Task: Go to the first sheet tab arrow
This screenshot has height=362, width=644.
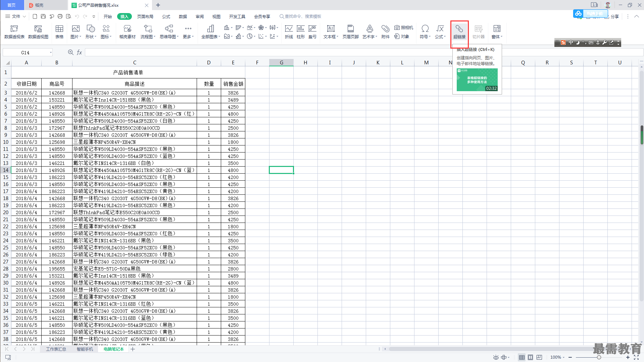Action: pyautogui.click(x=7, y=349)
